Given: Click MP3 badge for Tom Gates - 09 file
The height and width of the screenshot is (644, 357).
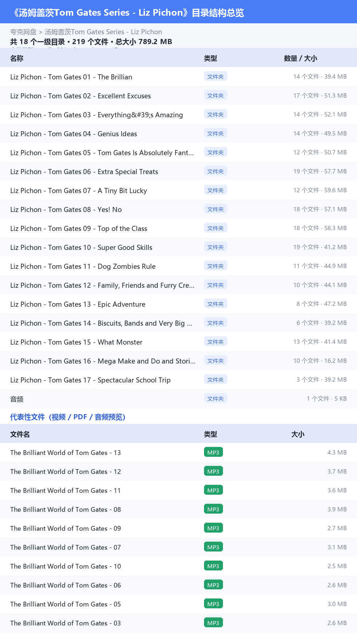Looking at the screenshot, I should pyautogui.click(x=213, y=528).
